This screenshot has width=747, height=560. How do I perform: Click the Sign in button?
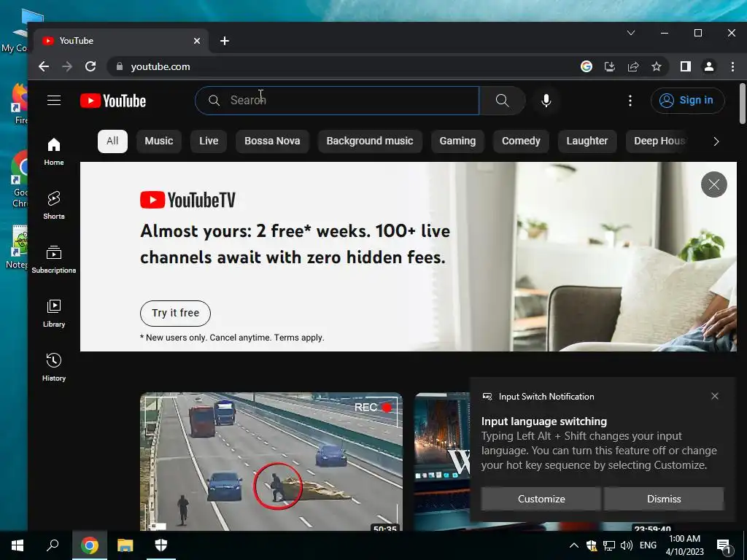(x=687, y=101)
